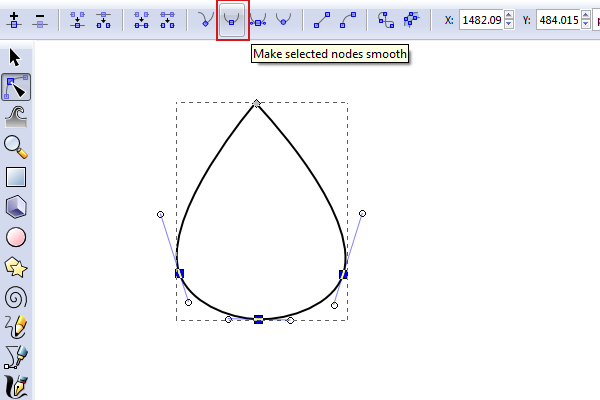Image resolution: width=600 pixels, height=400 pixels.
Task: Select the Zoom magnifier tool
Action: tap(16, 147)
